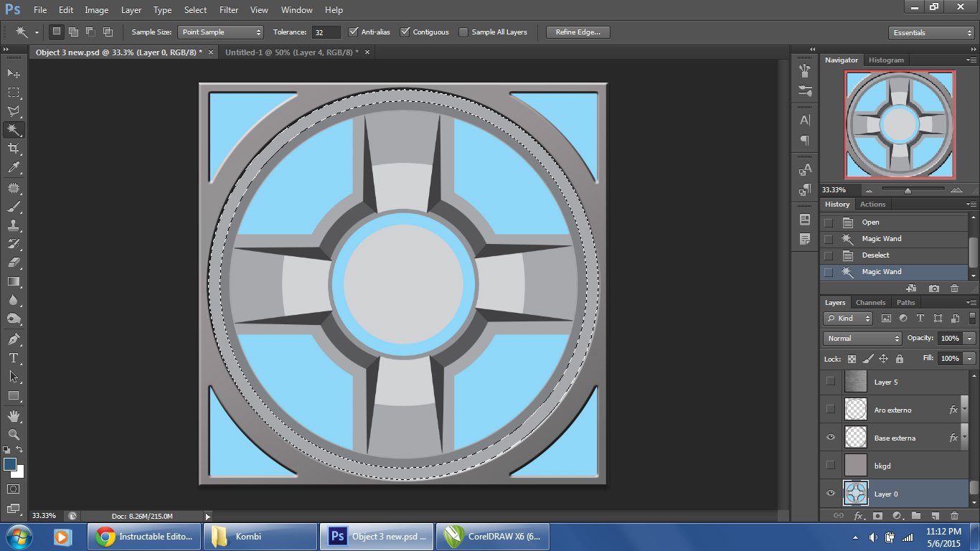Open the Normal blend mode dropdown
This screenshot has width=980, height=551.
(862, 339)
